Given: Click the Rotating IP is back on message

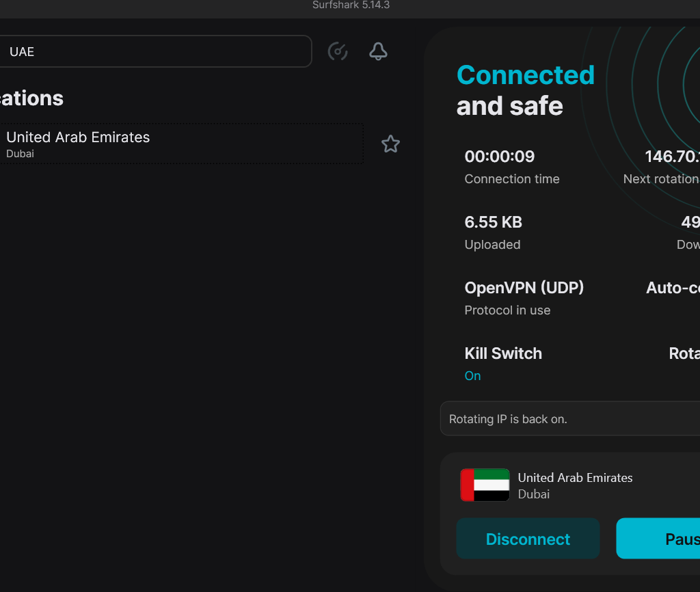Looking at the screenshot, I should tap(570, 419).
